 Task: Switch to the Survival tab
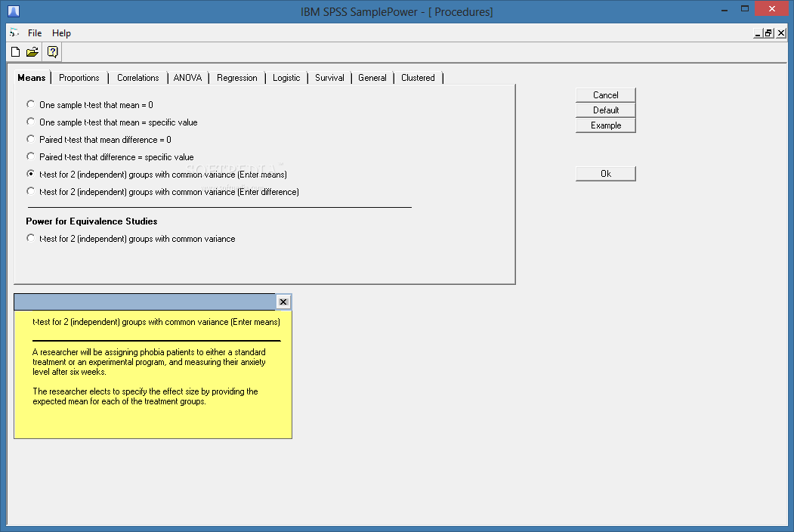(x=329, y=78)
